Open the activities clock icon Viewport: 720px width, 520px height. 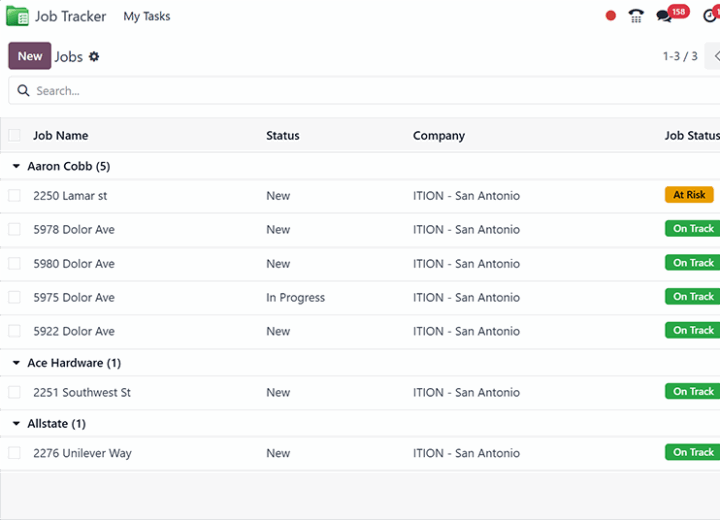[711, 15]
